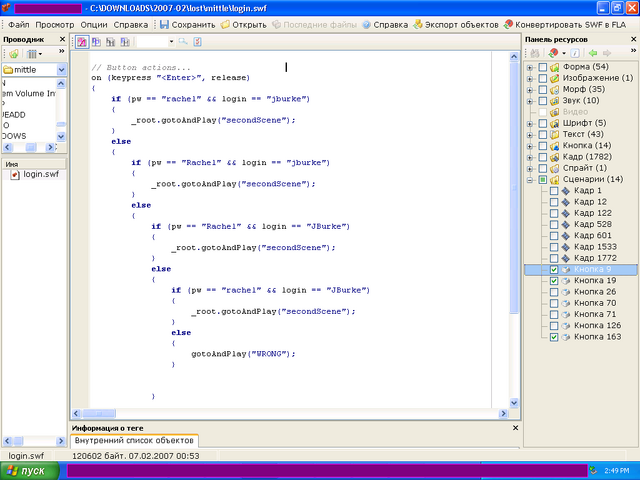Expand the Спрайт (1) tree node
Viewport: 640px width, 480px height.
pyautogui.click(x=530, y=169)
